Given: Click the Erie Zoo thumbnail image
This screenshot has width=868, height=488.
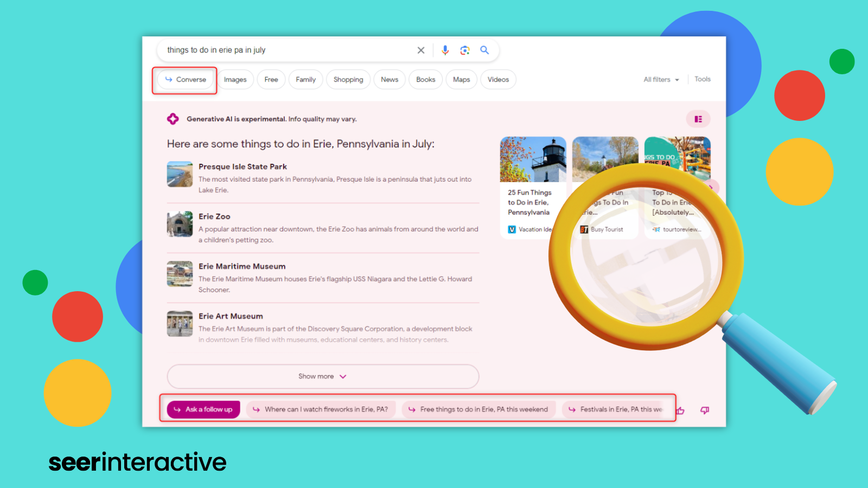Looking at the screenshot, I should click(x=180, y=224).
